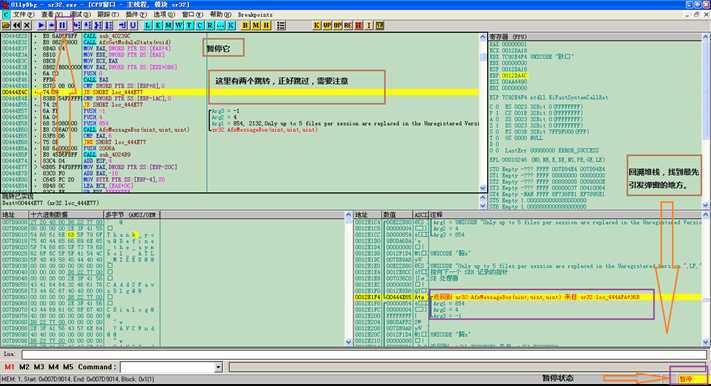
Task: Open Threads window with T icon
Action: click(x=189, y=25)
